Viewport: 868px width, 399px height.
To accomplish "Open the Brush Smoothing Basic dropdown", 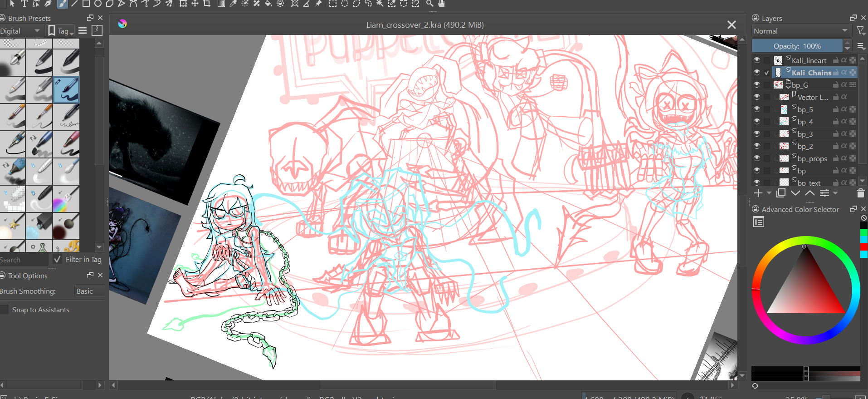I will (90, 291).
